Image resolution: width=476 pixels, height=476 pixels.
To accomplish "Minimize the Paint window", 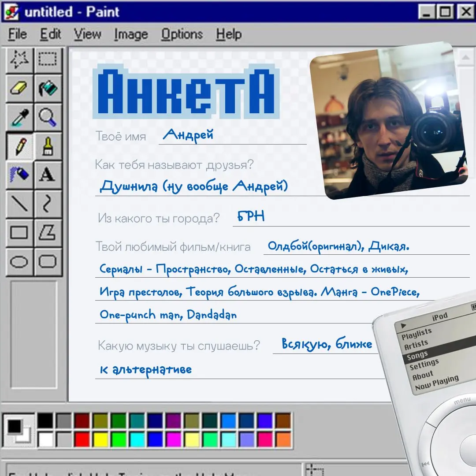I will coord(426,12).
